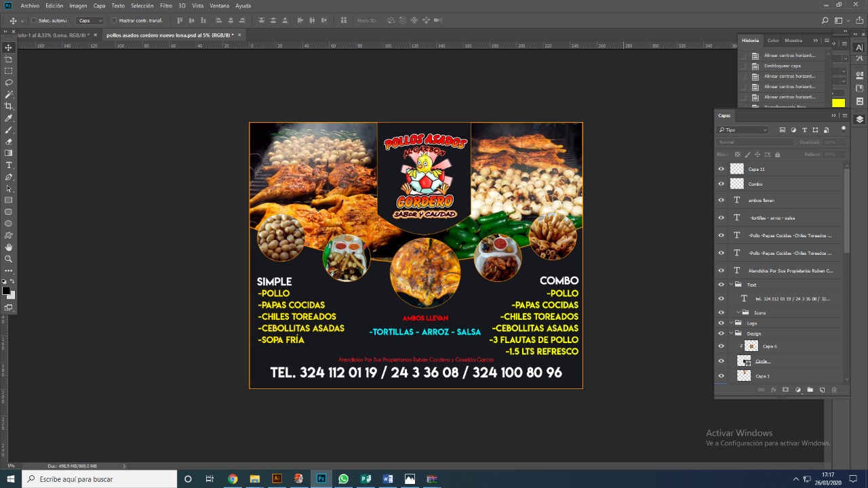
Task: Select Desbloquear capa history state
Action: tap(783, 66)
